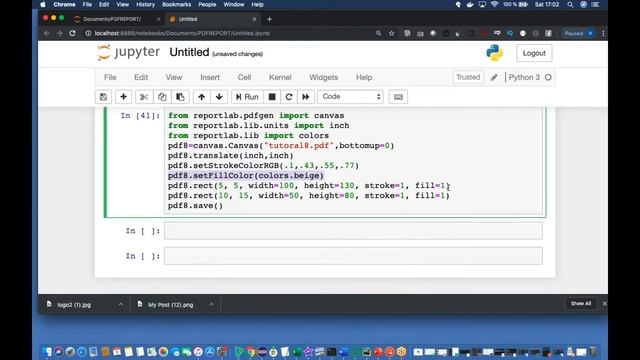
Task: Restart kernel and run all cells icon
Action: 306,97
